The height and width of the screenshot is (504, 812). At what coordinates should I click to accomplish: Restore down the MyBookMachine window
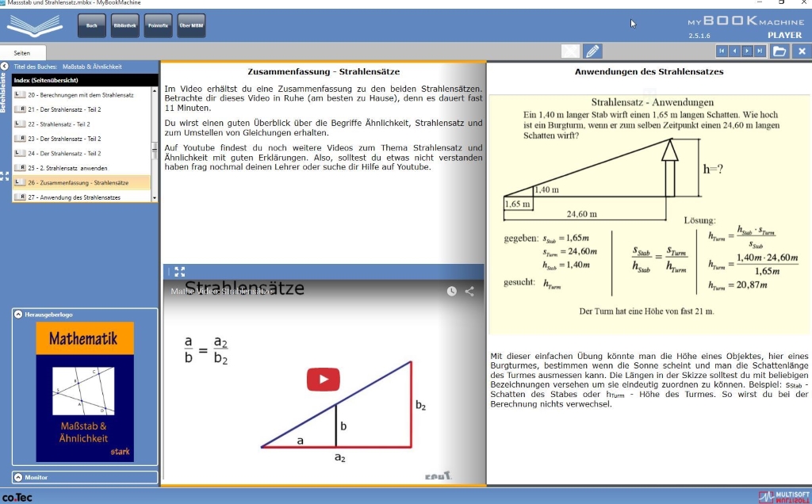point(781,2)
